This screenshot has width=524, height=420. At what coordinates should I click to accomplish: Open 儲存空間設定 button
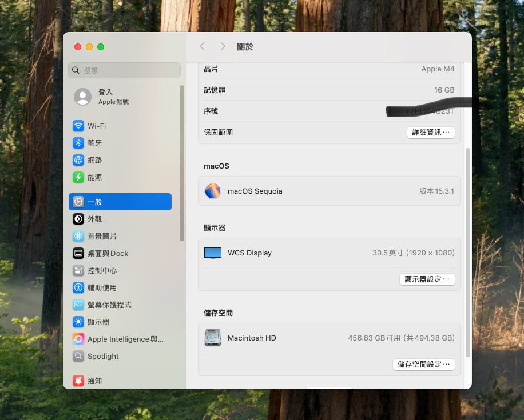point(424,364)
